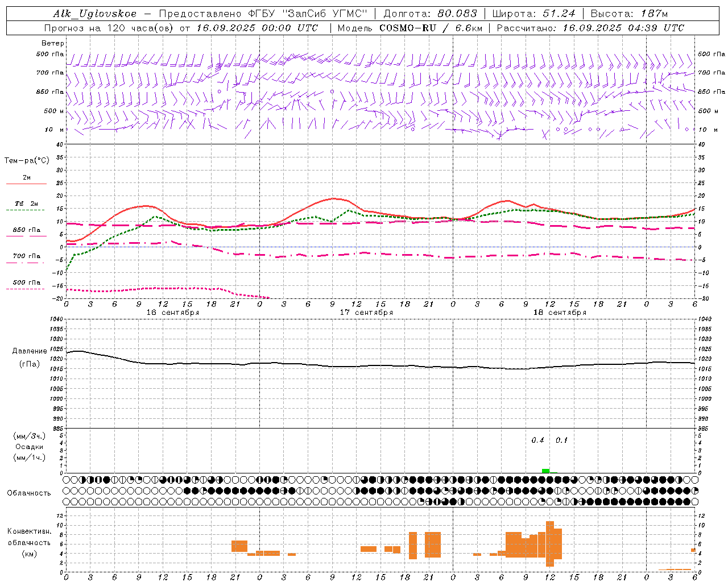Click the 700 гПа temperature legend label

[x=27, y=256]
